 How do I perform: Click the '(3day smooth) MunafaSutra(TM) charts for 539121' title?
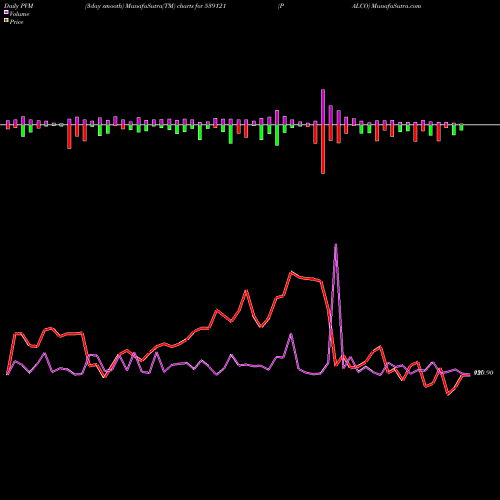(156, 6)
